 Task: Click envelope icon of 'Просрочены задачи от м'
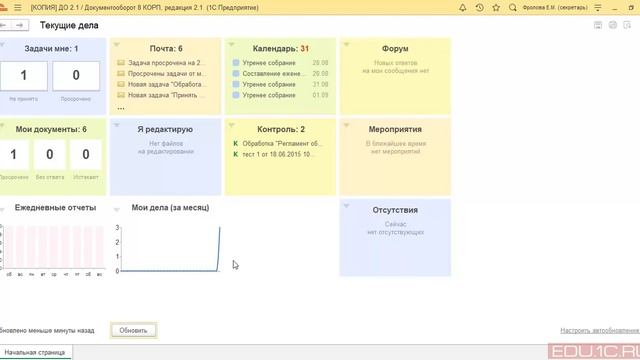(x=121, y=73)
